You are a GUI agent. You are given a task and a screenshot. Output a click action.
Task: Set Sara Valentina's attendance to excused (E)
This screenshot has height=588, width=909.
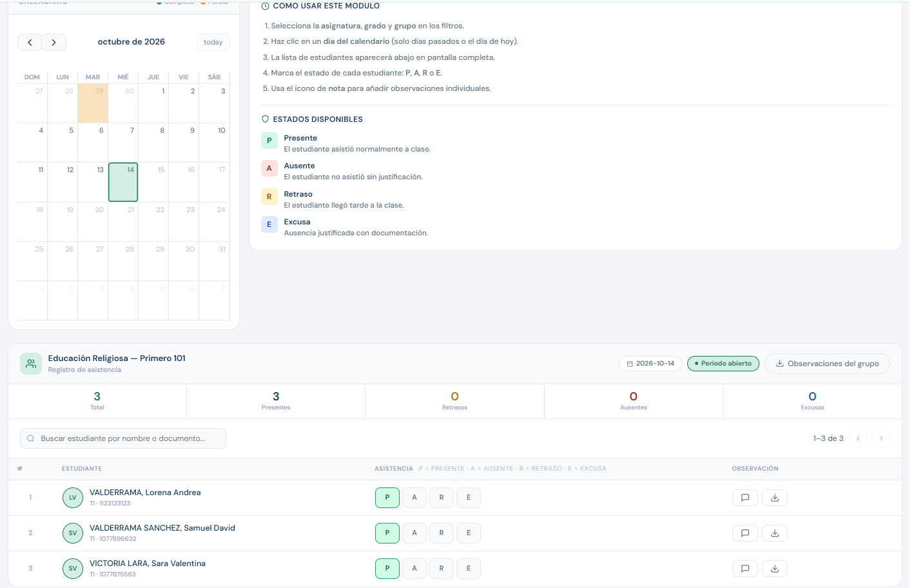point(469,569)
